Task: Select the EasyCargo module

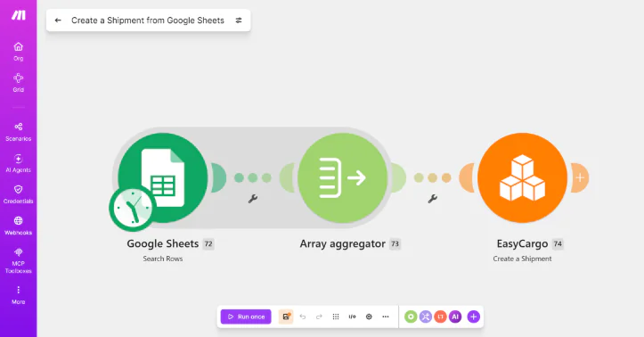Action: click(523, 177)
